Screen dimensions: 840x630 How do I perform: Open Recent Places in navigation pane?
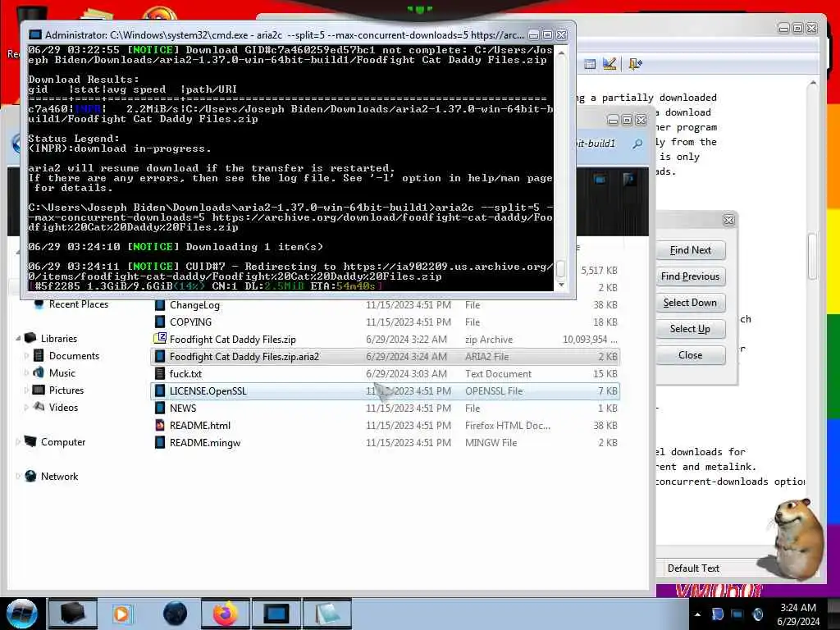[78, 304]
